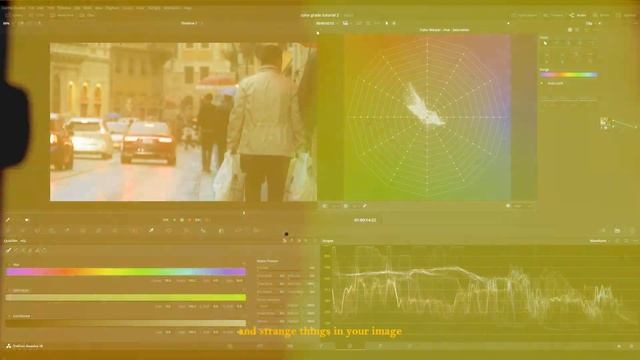
Task: Toggle the Saturation qualifier on or off
Action: coord(9,291)
